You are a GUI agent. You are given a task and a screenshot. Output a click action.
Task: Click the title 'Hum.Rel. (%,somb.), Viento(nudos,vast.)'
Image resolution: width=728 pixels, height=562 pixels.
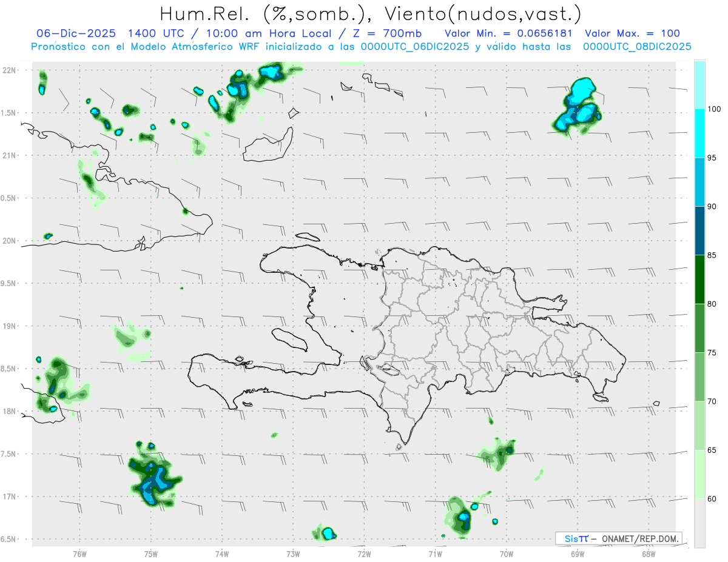click(371, 13)
